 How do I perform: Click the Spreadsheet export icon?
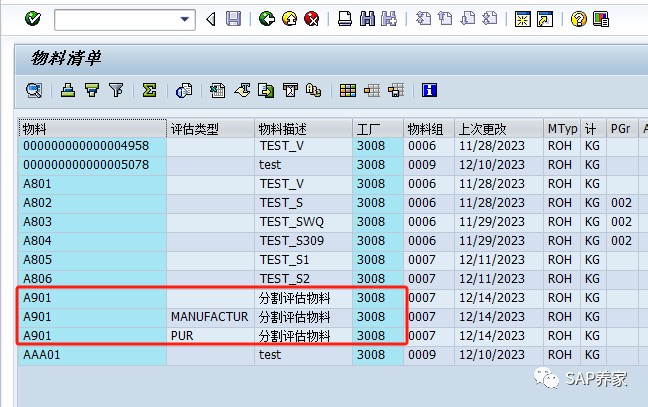point(217,90)
